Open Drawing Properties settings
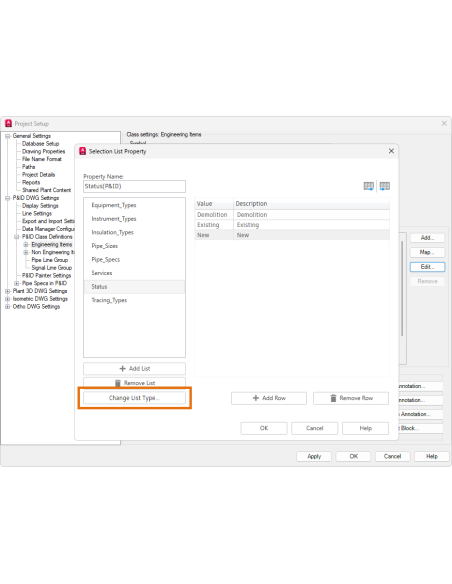Image resolution: width=452 pixels, height=584 pixels. pyautogui.click(x=44, y=151)
